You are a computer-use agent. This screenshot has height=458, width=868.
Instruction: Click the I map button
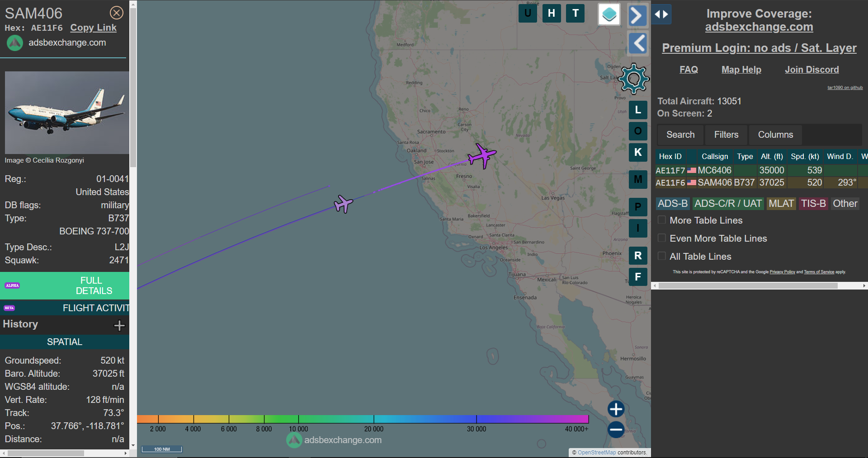[638, 228]
